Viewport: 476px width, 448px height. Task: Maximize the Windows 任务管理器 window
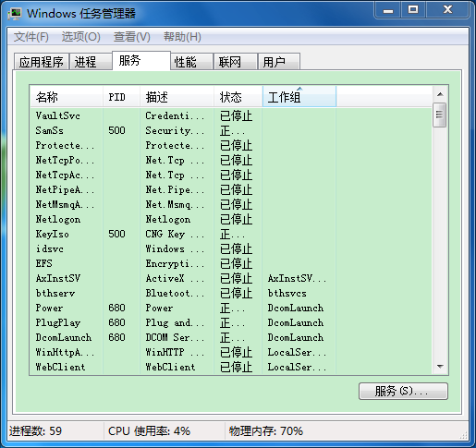413,10
